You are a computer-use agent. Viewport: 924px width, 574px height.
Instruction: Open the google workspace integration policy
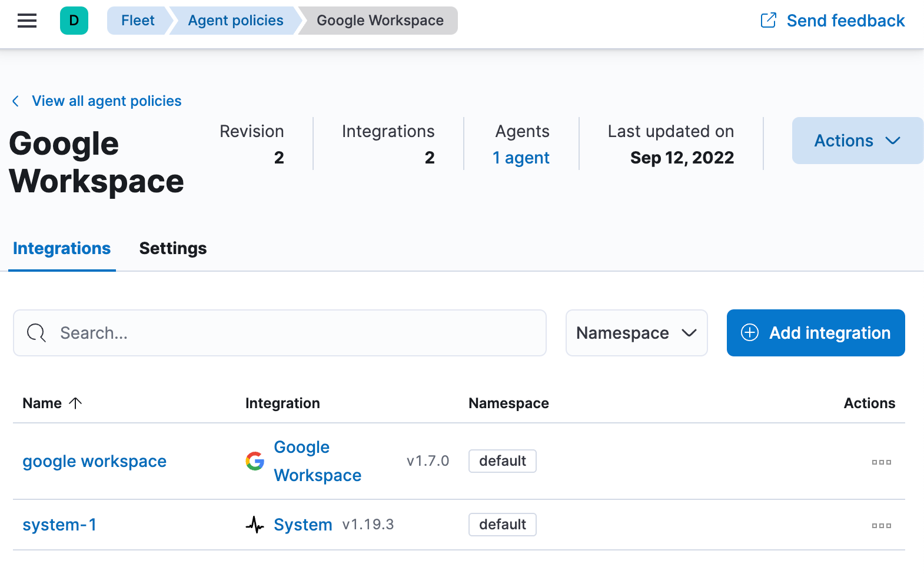point(94,461)
